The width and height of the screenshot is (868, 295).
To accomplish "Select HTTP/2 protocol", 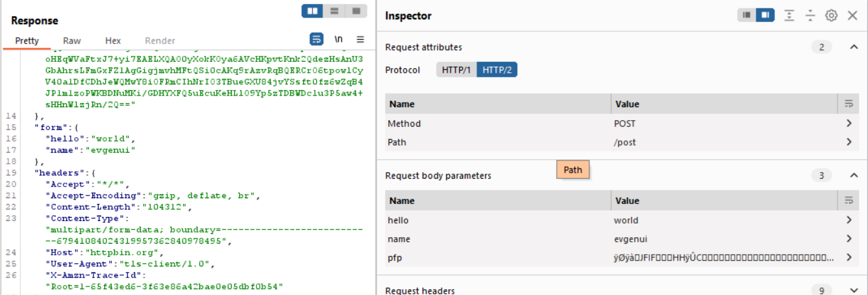I will 497,70.
